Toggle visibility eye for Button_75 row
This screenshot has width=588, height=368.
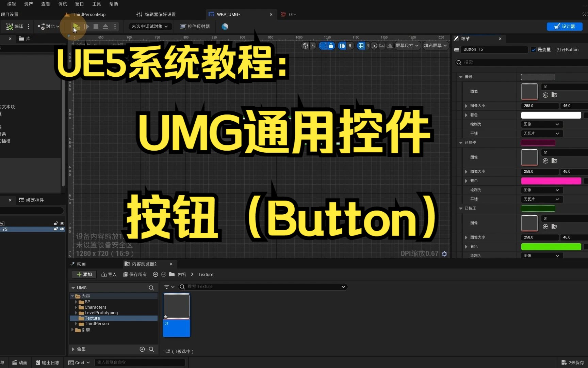pyautogui.click(x=62, y=229)
